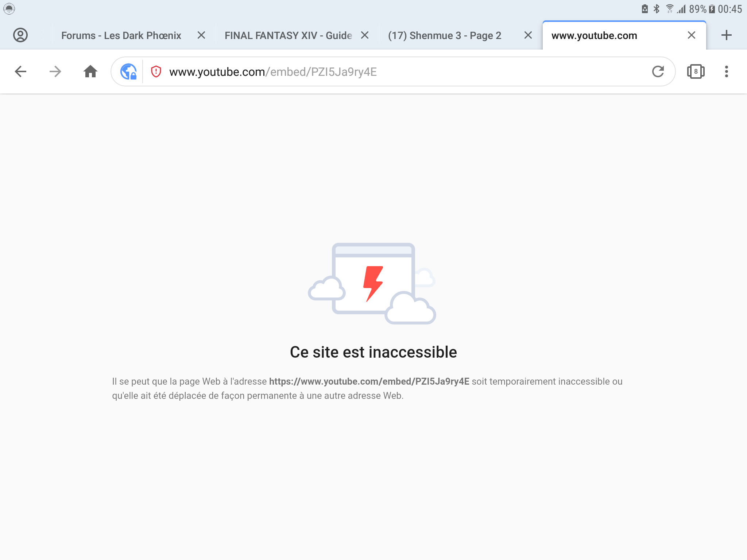747x560 pixels.
Task: Close the Shenmue 3 tab
Action: pyautogui.click(x=528, y=35)
